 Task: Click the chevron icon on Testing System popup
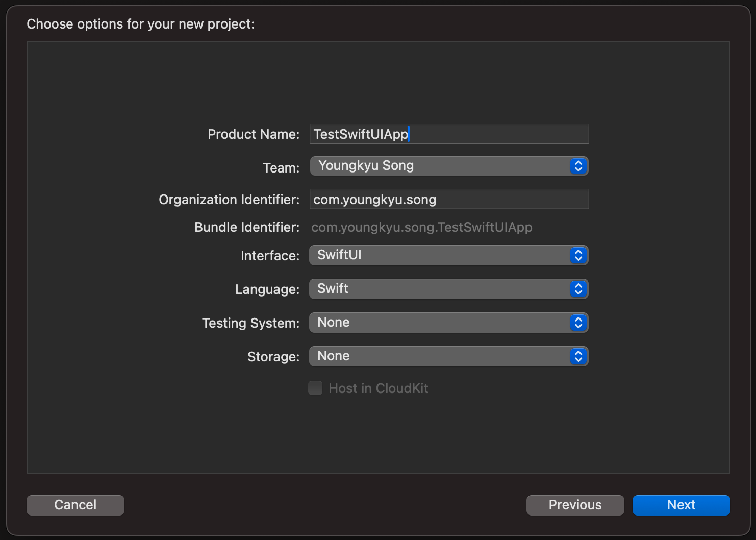(578, 323)
